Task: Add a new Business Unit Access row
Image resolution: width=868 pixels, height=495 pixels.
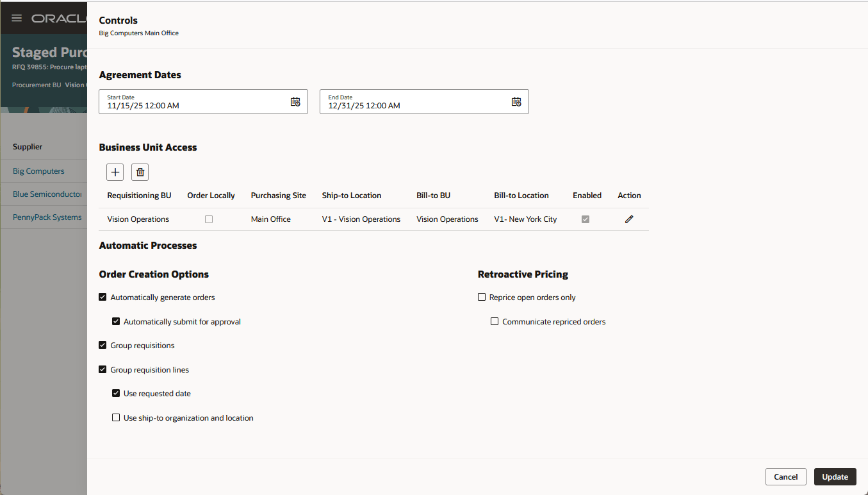Action: pos(115,172)
